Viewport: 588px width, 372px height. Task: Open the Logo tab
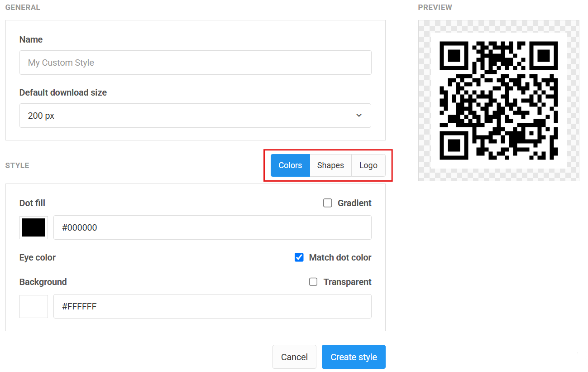click(368, 165)
